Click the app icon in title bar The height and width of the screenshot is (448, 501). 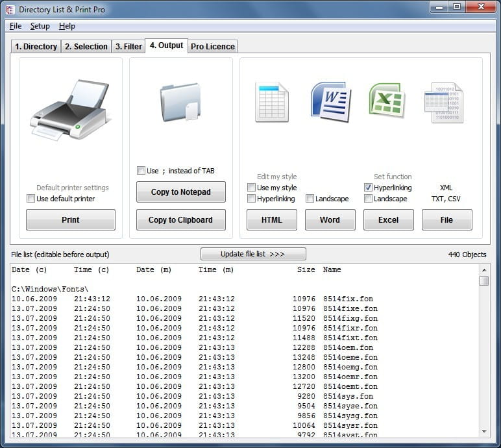click(10, 10)
